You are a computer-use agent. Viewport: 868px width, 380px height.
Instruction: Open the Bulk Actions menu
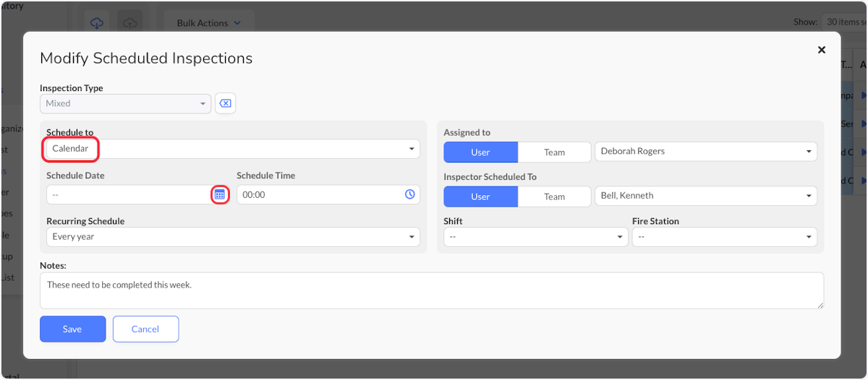pyautogui.click(x=209, y=23)
